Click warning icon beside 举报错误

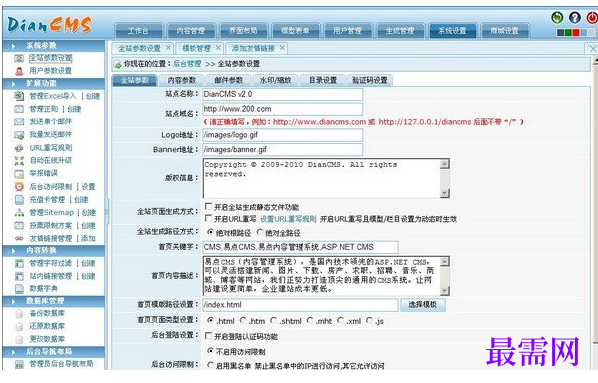19,174
